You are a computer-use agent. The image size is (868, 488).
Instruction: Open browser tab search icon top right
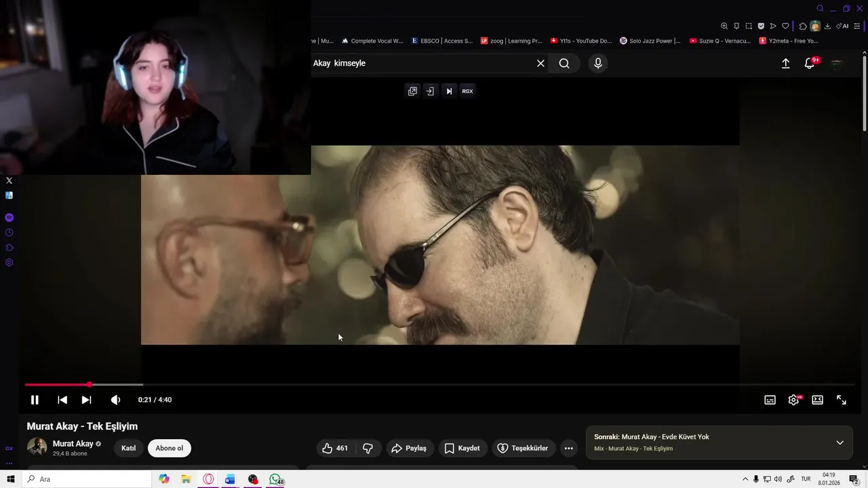pos(820,8)
